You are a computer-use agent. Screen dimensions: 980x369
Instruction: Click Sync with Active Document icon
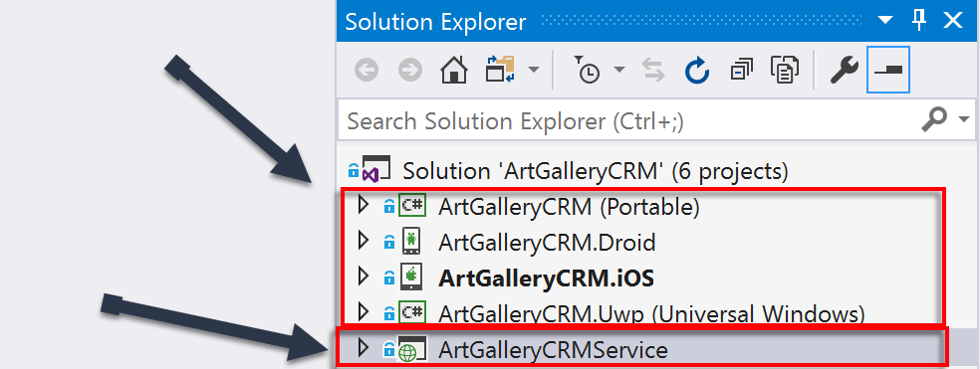[x=653, y=70]
